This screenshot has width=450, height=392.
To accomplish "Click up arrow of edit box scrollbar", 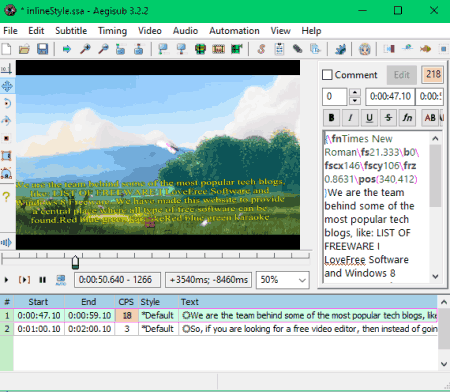I will tap(435, 138).
